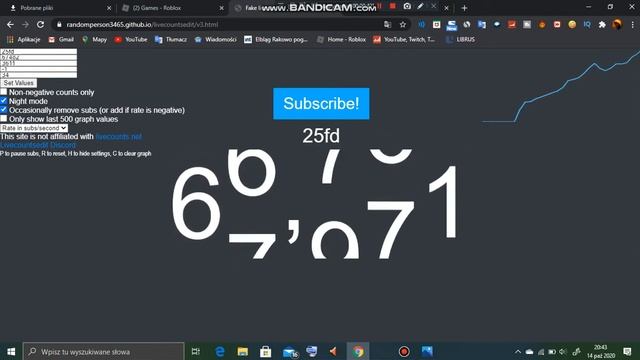Viewport: 640px width, 360px height.
Task: Switch to the (2) Games - Roblox tab
Action: pyautogui.click(x=171, y=8)
